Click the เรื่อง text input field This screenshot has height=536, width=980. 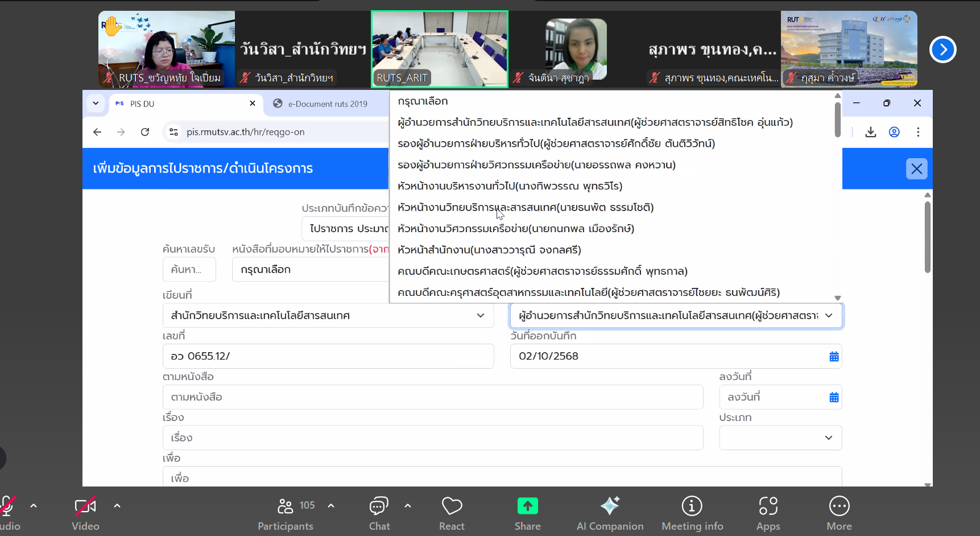pyautogui.click(x=432, y=438)
